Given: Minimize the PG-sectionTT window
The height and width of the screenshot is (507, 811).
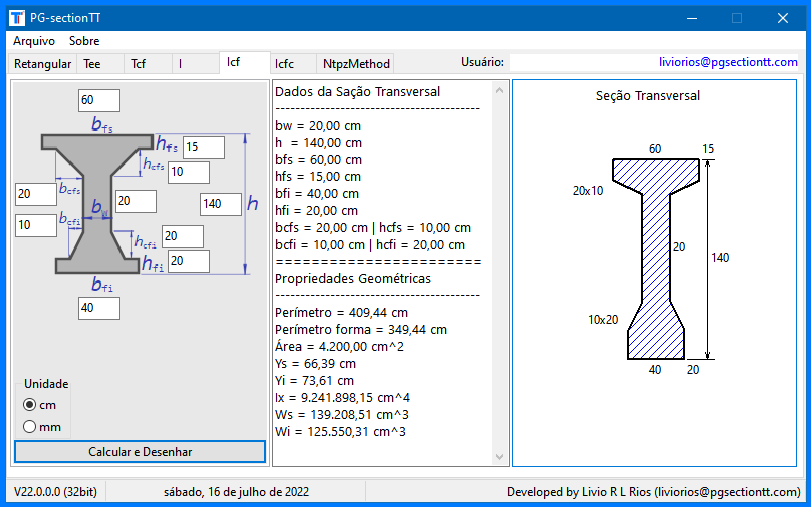Looking at the screenshot, I should (x=692, y=18).
